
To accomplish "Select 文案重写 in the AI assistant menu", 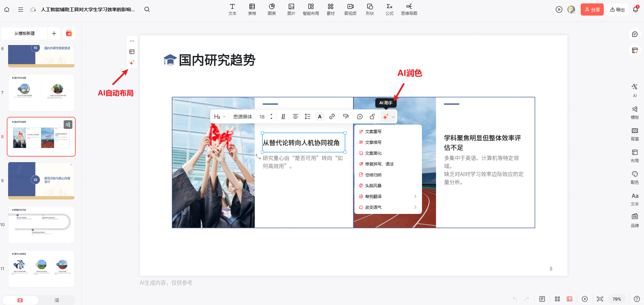I will point(373,131).
